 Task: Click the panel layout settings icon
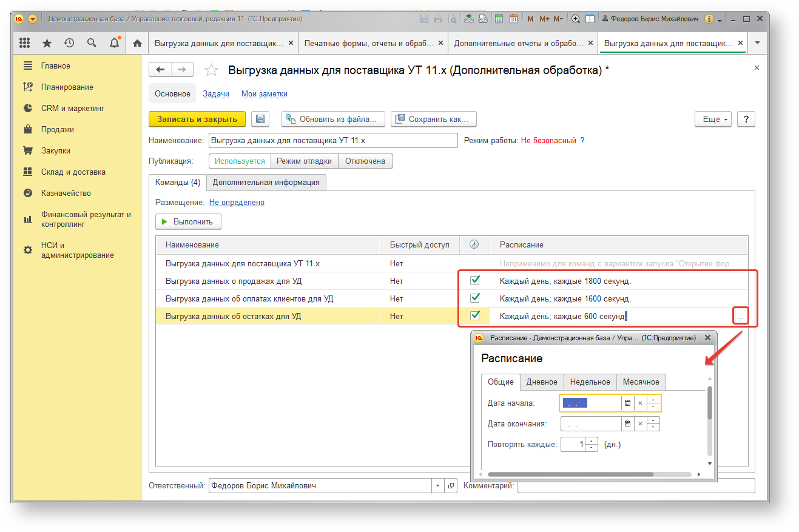590,19
